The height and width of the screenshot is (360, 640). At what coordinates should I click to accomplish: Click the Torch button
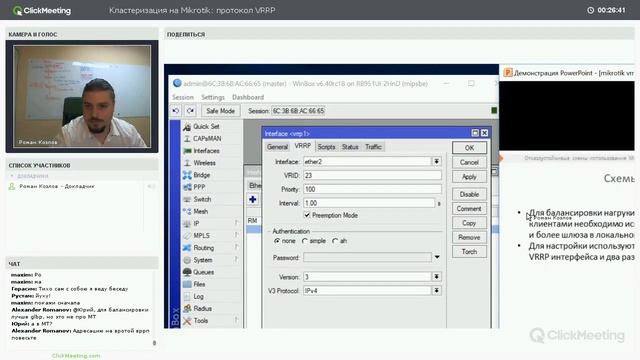pos(469,251)
